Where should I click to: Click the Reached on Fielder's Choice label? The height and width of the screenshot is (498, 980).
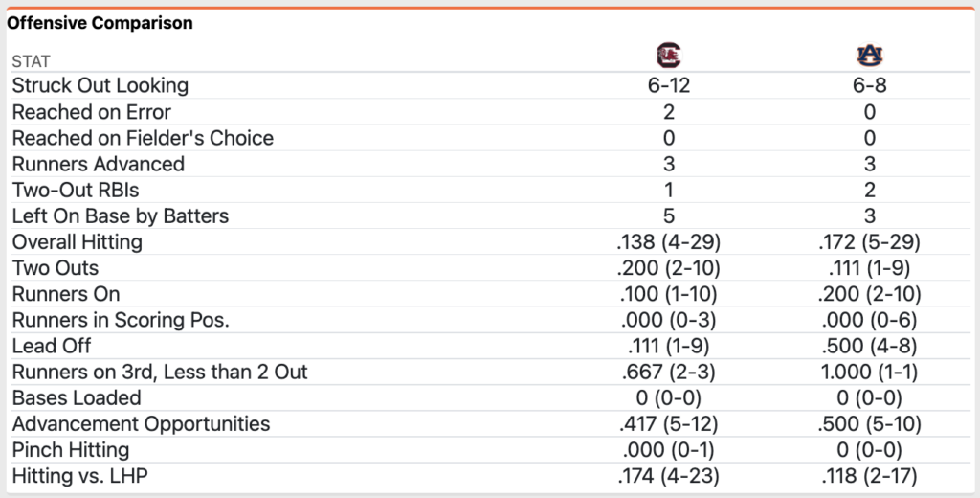point(143,138)
